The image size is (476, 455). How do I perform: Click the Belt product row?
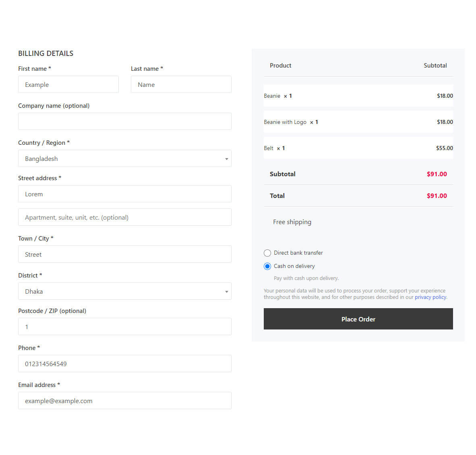[358, 148]
